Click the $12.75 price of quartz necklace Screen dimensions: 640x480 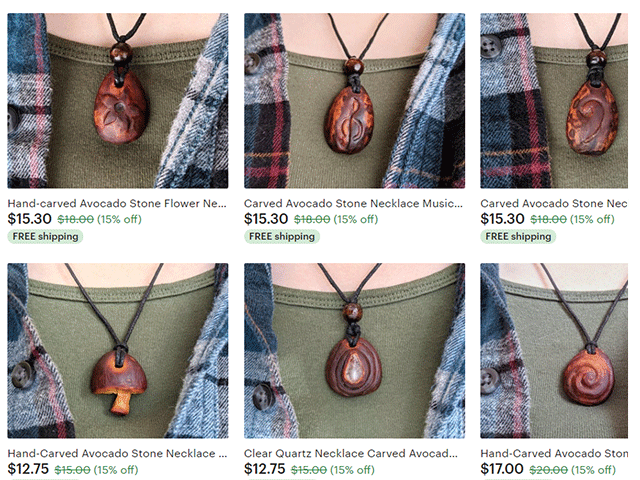point(264,469)
